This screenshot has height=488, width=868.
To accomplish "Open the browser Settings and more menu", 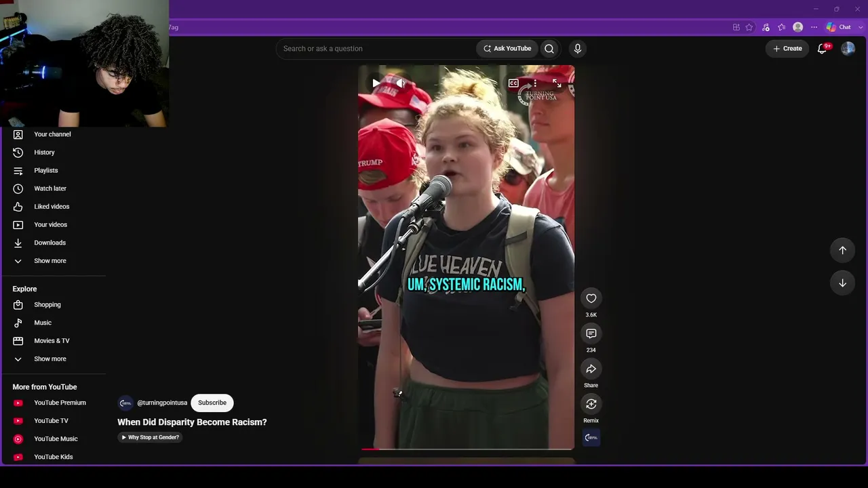I will tap(814, 27).
